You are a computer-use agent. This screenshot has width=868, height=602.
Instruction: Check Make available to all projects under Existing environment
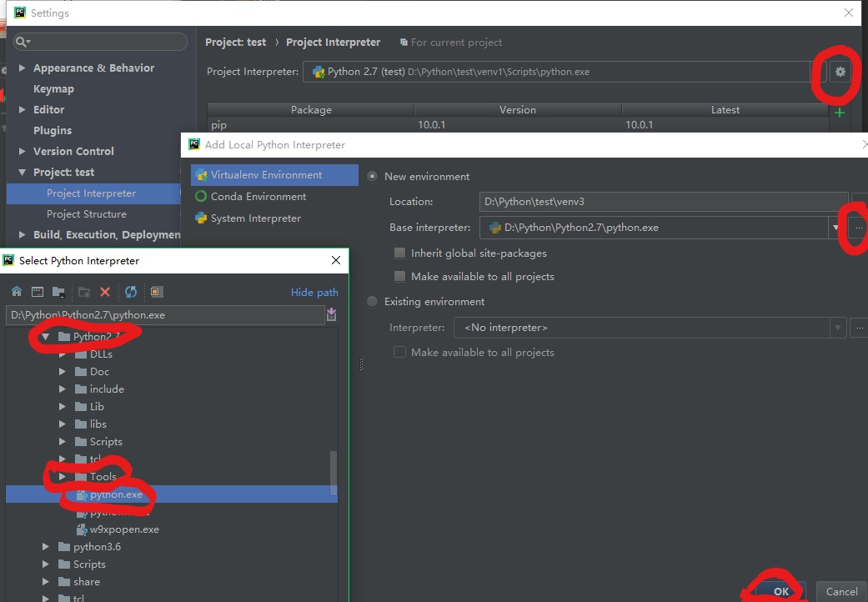(399, 352)
